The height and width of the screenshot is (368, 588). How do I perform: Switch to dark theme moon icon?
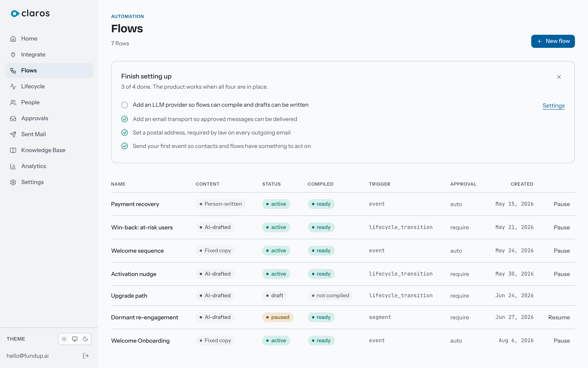(85, 339)
